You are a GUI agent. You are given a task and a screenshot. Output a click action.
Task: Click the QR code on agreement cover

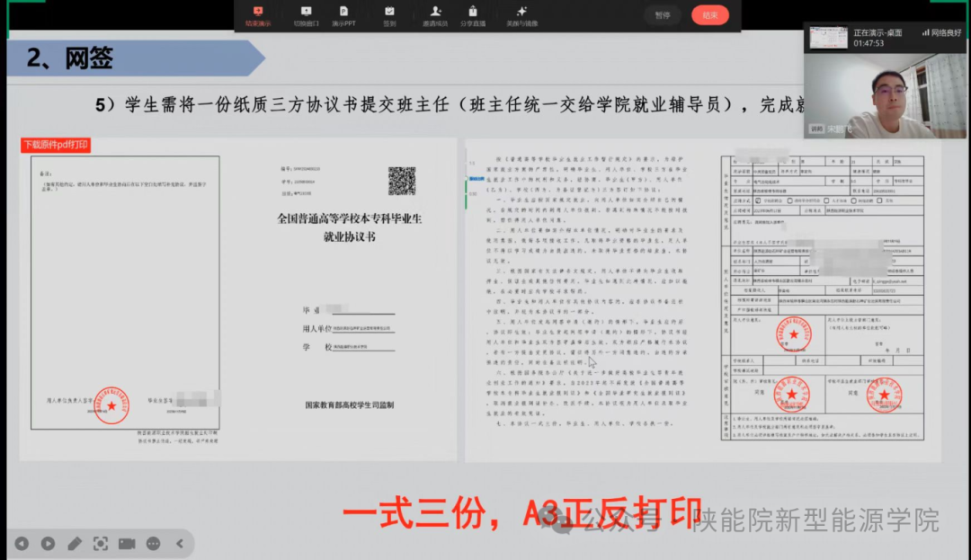[x=401, y=181]
